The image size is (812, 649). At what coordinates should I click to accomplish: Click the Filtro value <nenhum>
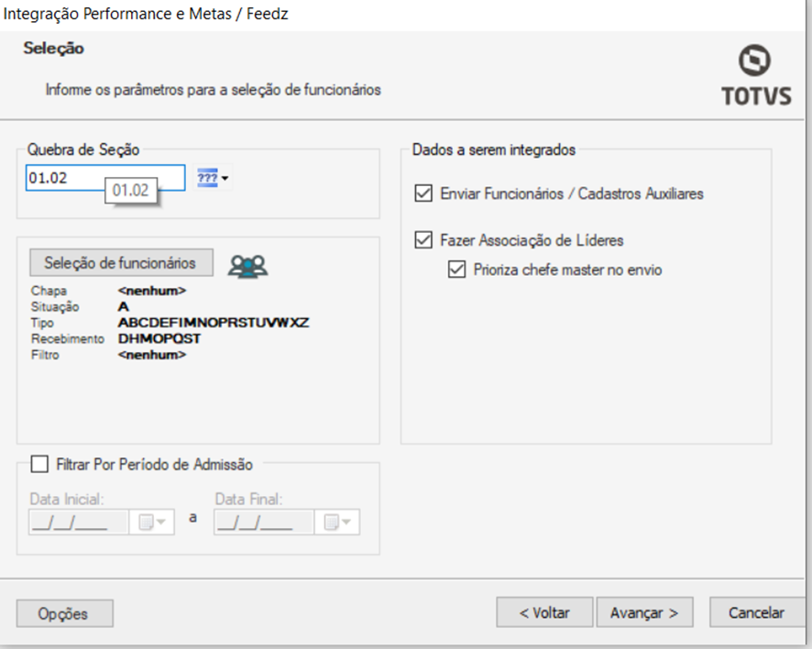pos(152,355)
